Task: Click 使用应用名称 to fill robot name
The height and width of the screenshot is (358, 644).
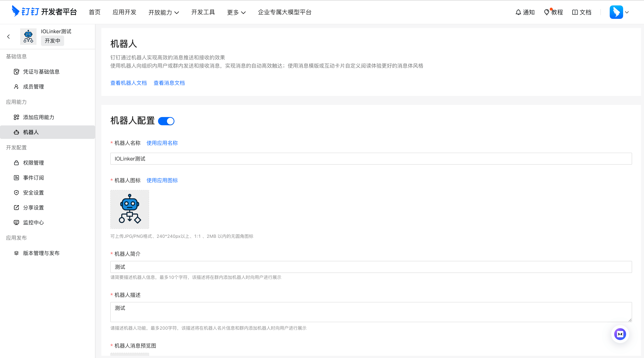Action: [x=162, y=143]
